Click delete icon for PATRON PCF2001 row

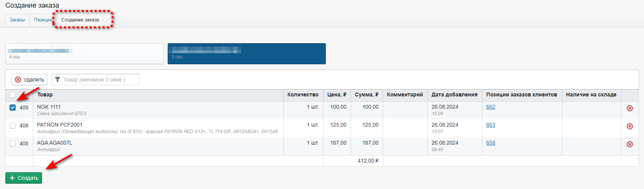pyautogui.click(x=630, y=126)
